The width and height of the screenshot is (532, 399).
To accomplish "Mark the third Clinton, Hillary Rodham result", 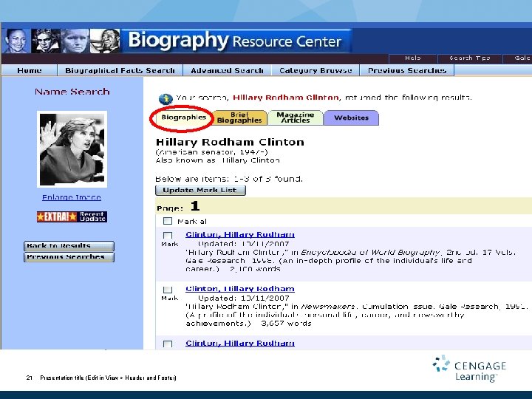I will tap(168, 344).
